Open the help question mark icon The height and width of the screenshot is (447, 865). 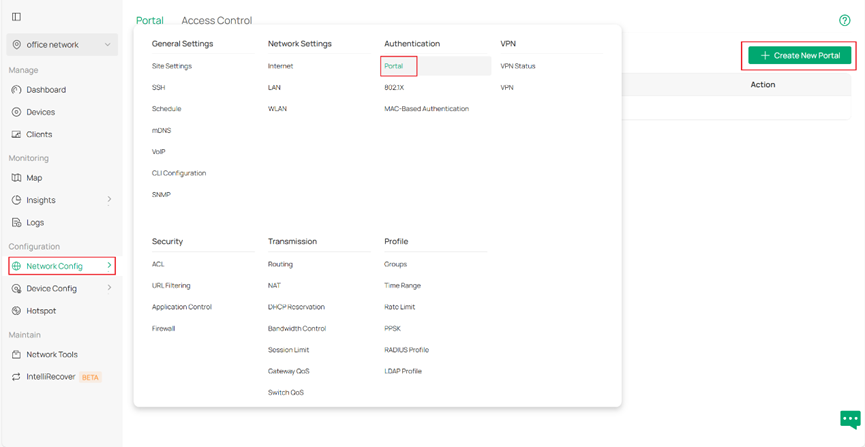click(x=845, y=20)
